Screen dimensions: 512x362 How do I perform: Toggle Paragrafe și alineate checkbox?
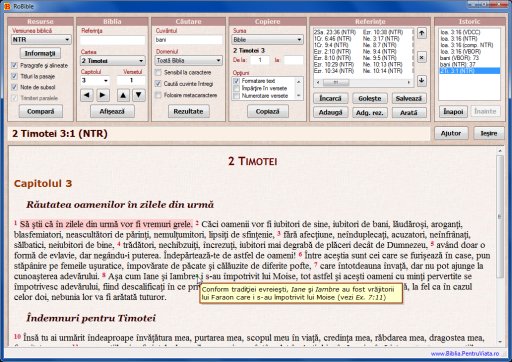[14, 65]
